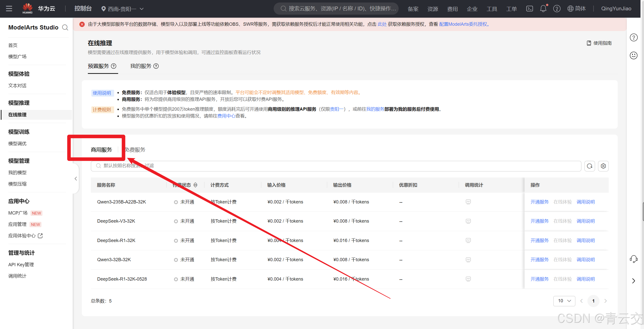
Task: Expand the right side panel arrow
Action: click(x=634, y=281)
